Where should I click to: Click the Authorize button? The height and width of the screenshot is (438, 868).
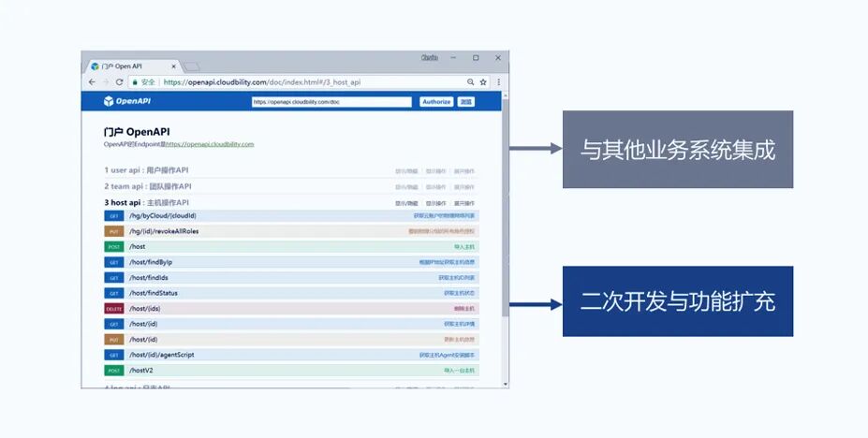(x=436, y=102)
